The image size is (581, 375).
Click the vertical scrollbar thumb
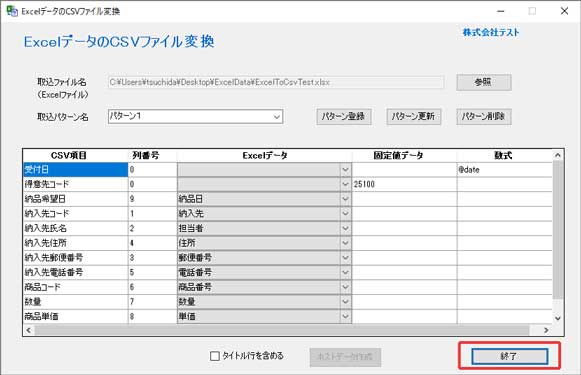(x=558, y=230)
